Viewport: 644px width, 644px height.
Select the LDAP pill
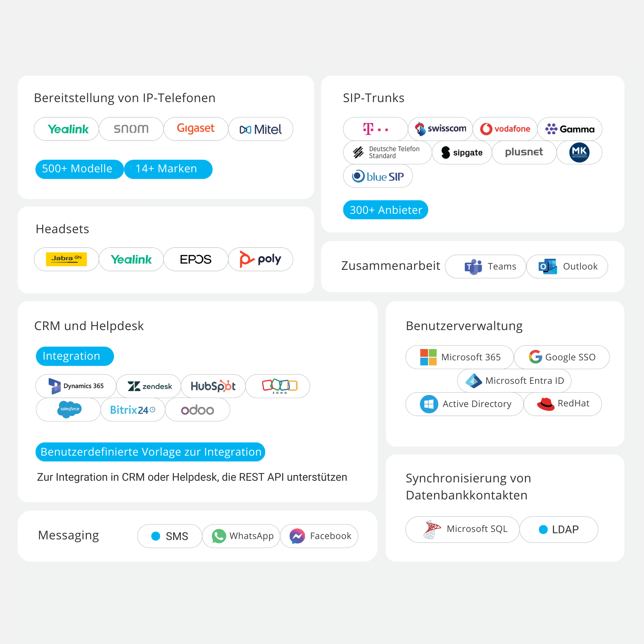559,529
